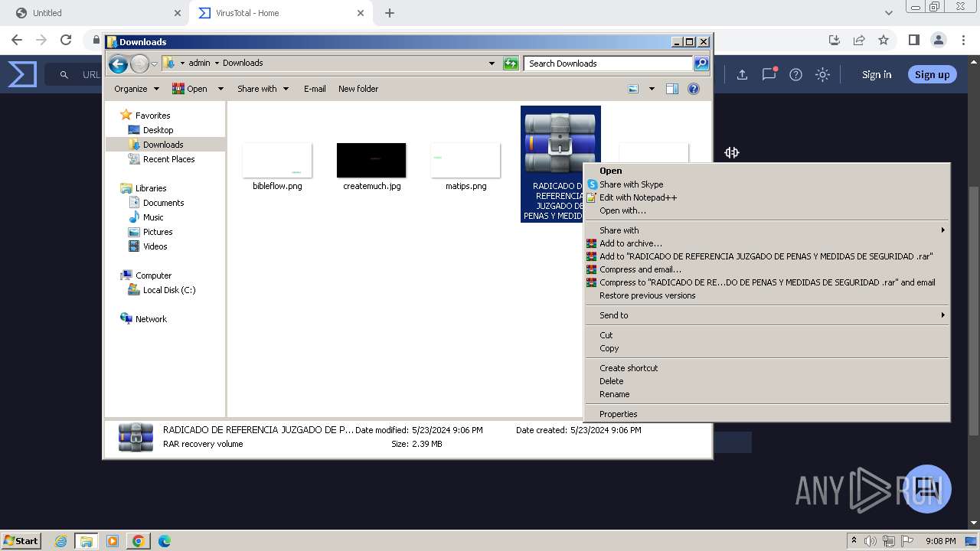Open Videos library in navigation pane
Screen dimensions: 980x551
[x=155, y=246]
